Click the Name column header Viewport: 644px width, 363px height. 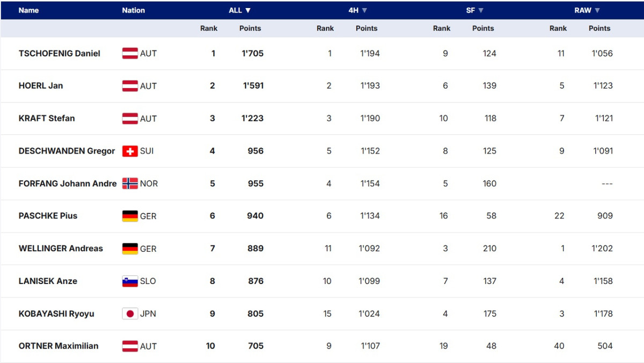(x=28, y=10)
